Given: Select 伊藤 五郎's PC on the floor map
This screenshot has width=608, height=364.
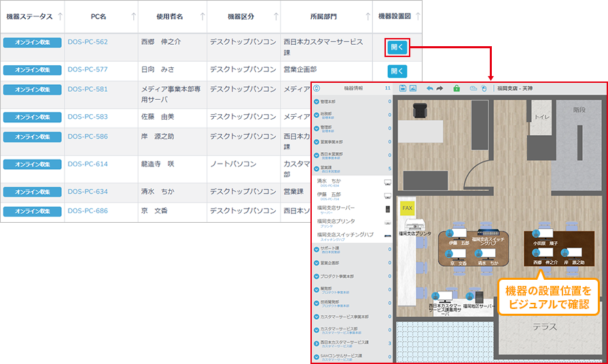Looking at the screenshot, I should [456, 234].
